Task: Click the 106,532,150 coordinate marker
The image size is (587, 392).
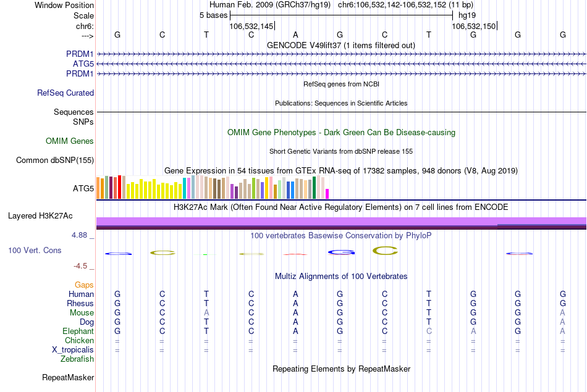Action: (473, 26)
